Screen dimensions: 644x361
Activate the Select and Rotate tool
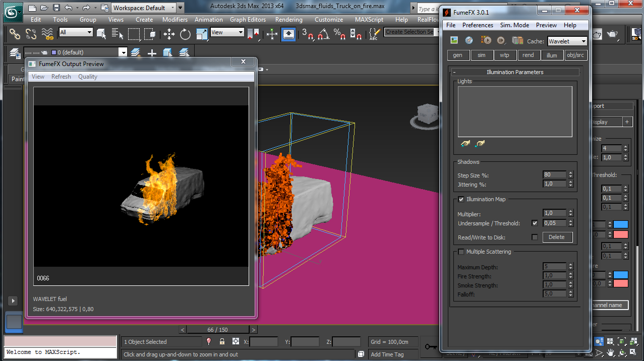[186, 34]
